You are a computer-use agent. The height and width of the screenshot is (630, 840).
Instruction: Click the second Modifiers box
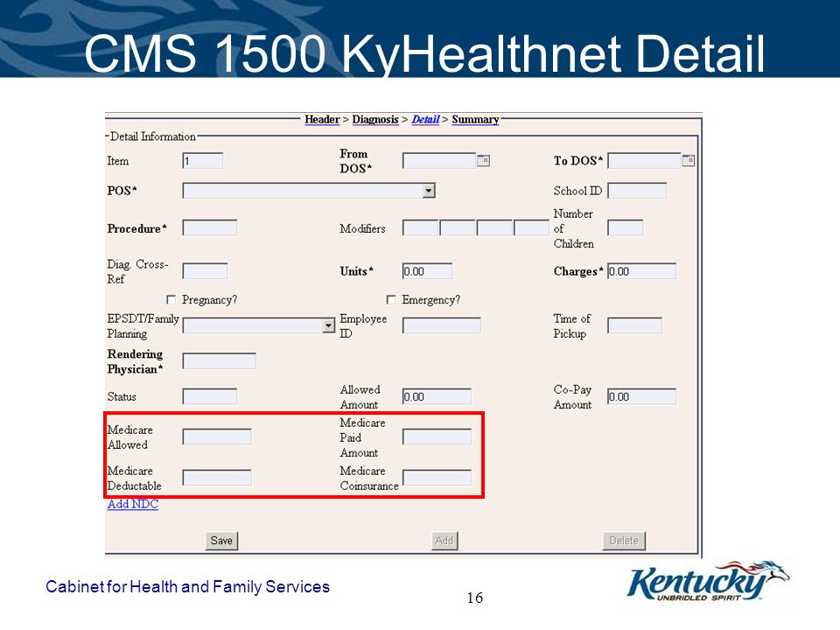tap(458, 228)
